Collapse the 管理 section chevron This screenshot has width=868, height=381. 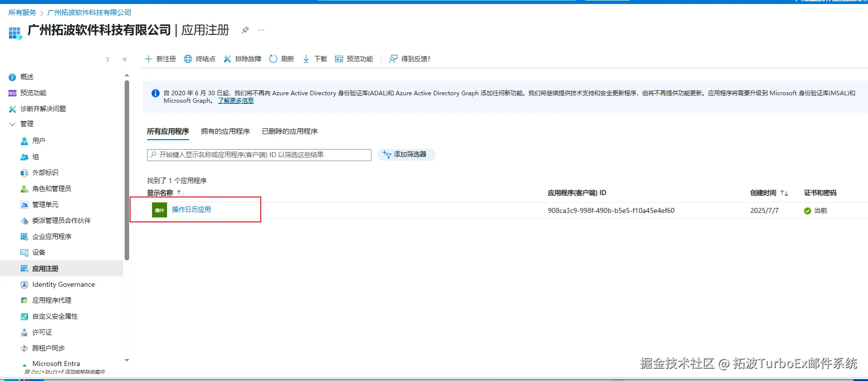pyautogui.click(x=12, y=124)
